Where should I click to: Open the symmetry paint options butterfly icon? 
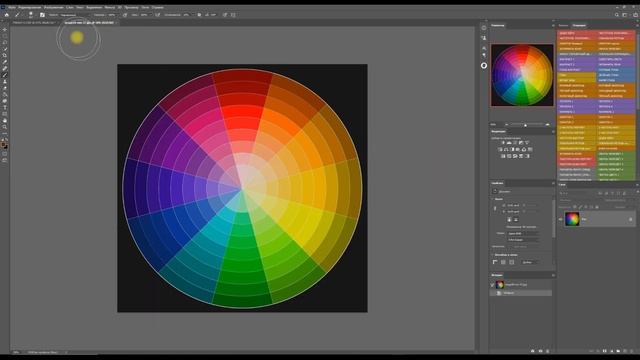point(233,15)
